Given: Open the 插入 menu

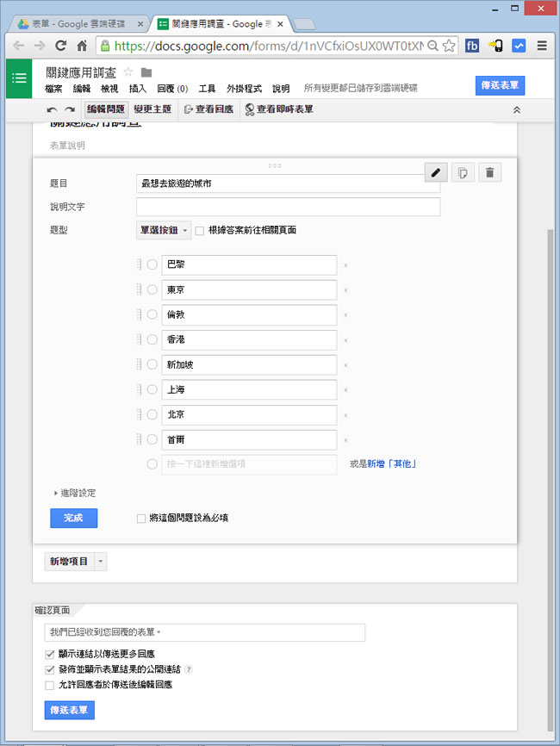Looking at the screenshot, I should click(x=138, y=89).
